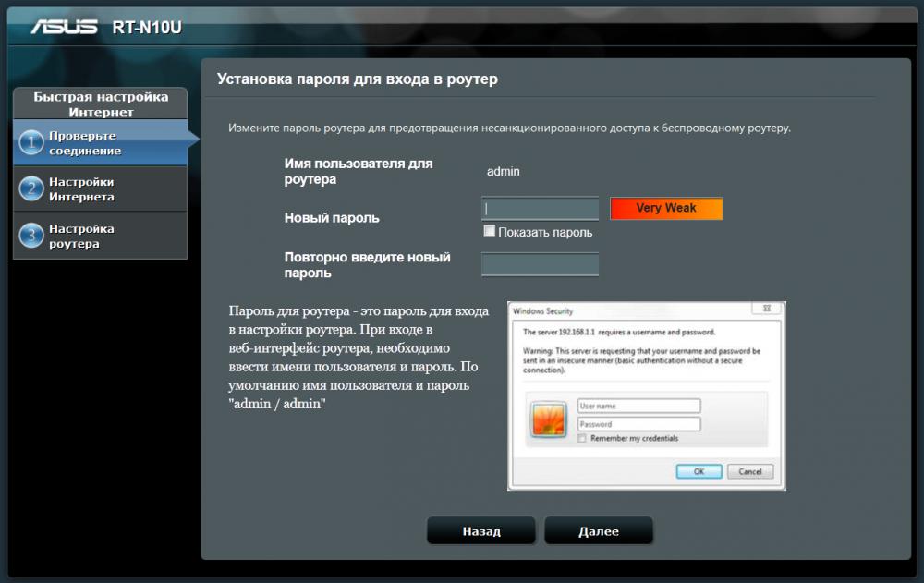This screenshot has height=583, width=924.
Task: Click OK in the Windows Security image
Action: [699, 471]
